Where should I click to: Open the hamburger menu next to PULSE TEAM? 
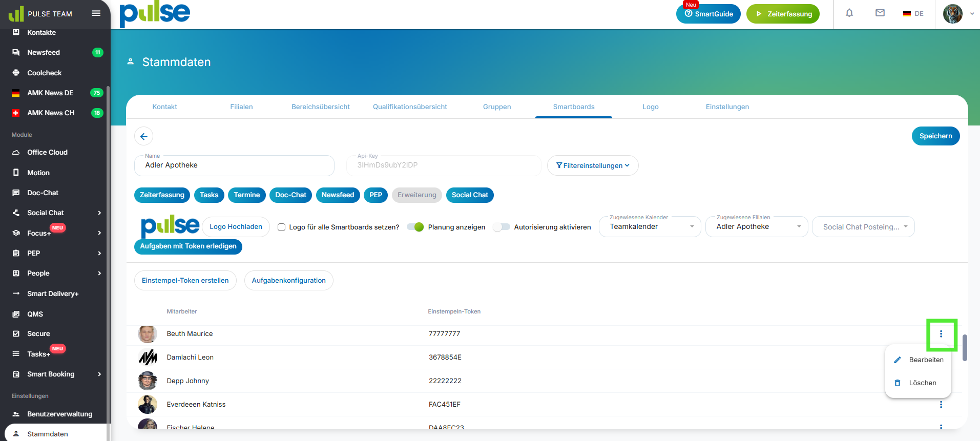(x=96, y=13)
